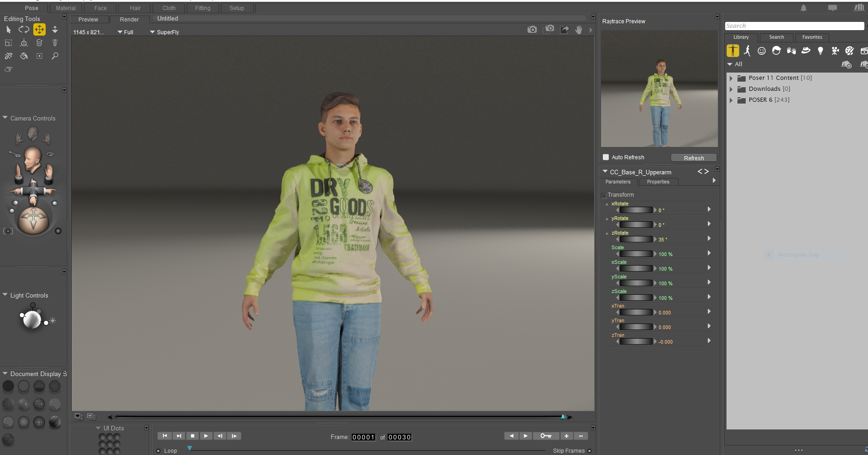The width and height of the screenshot is (868, 455).
Task: Open the Cameras library category
Action: coord(835,51)
